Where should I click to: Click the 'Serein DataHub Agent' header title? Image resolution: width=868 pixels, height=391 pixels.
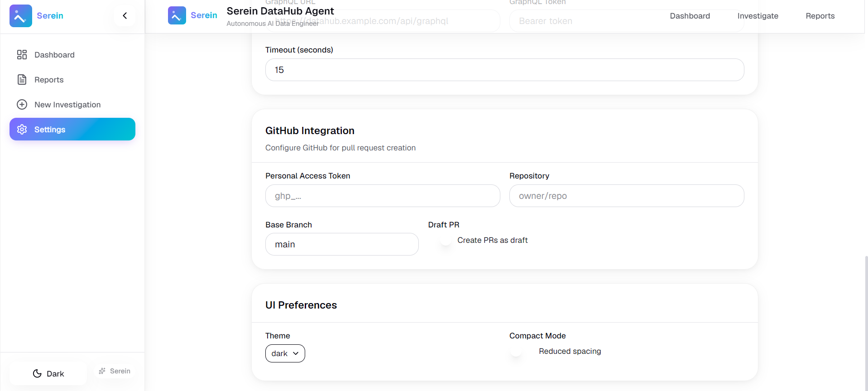point(280,11)
